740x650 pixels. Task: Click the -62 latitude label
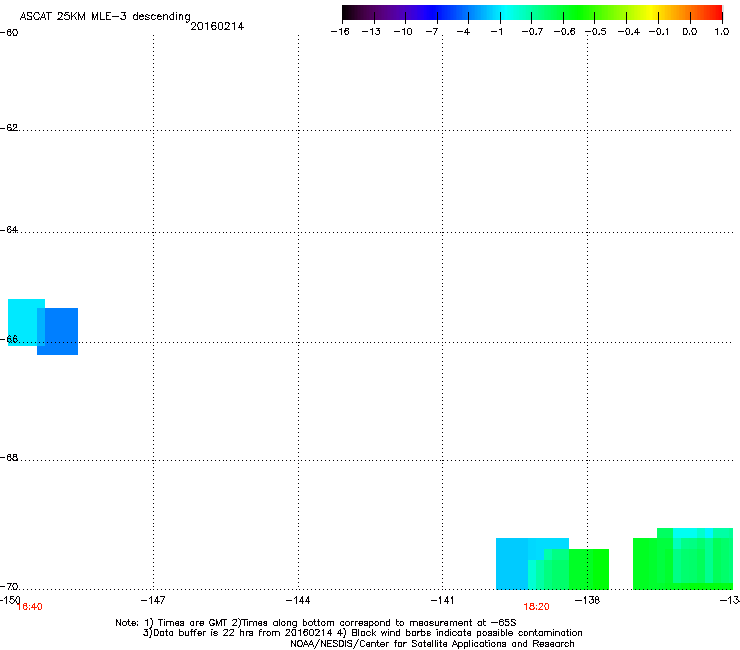9,128
